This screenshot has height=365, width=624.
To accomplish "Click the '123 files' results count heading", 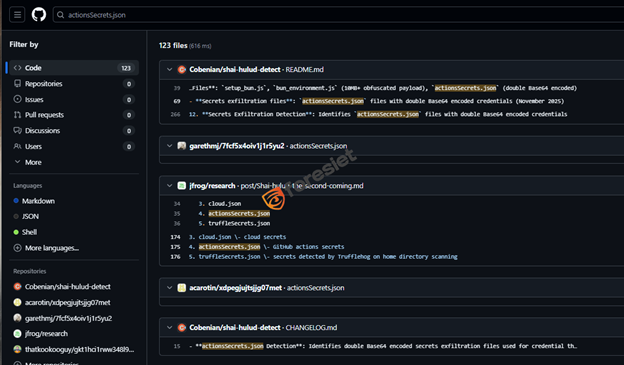I will (x=173, y=45).
